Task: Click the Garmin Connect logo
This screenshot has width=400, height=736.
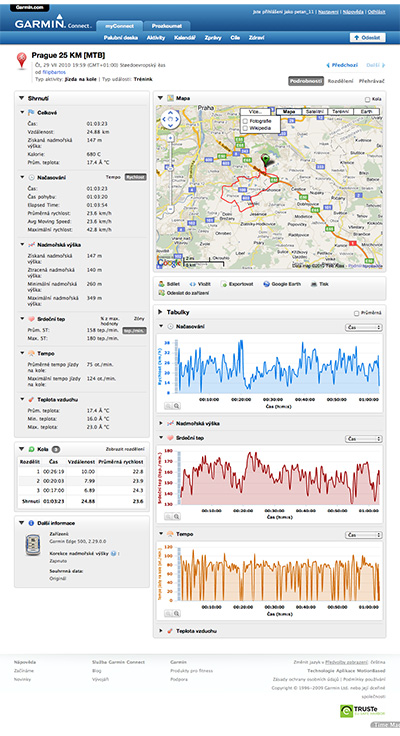Action: coord(53,23)
